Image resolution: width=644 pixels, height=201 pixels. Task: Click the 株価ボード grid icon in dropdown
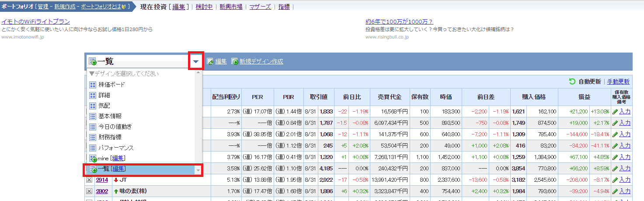pyautogui.click(x=92, y=85)
